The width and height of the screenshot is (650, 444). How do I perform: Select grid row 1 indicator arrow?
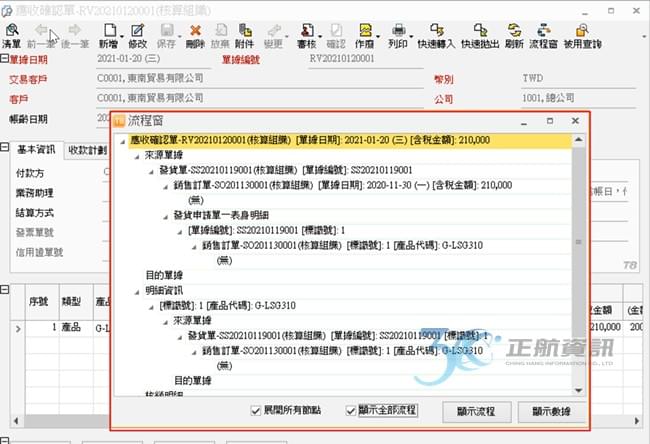[x=18, y=329]
